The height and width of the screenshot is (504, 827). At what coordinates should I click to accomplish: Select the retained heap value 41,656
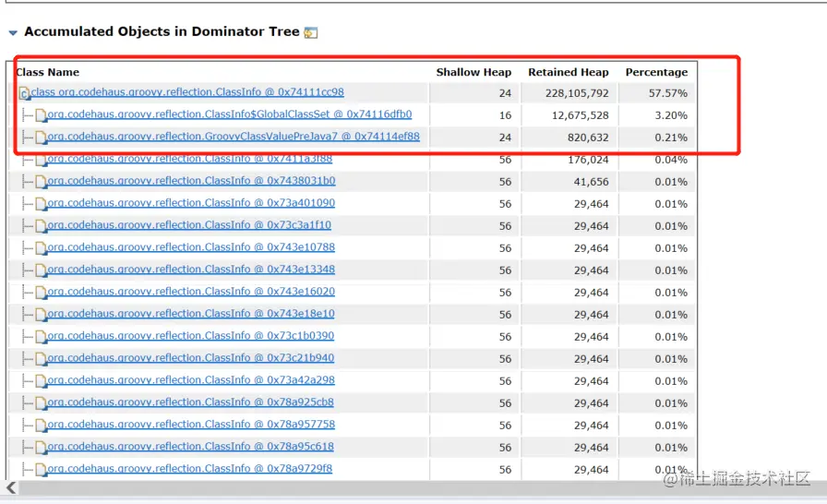pyautogui.click(x=592, y=182)
